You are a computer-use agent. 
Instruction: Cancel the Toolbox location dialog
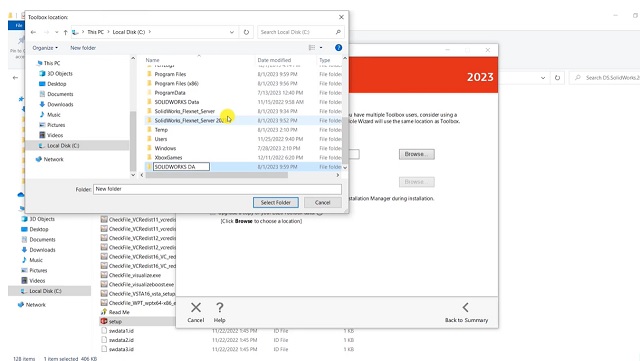point(322,202)
